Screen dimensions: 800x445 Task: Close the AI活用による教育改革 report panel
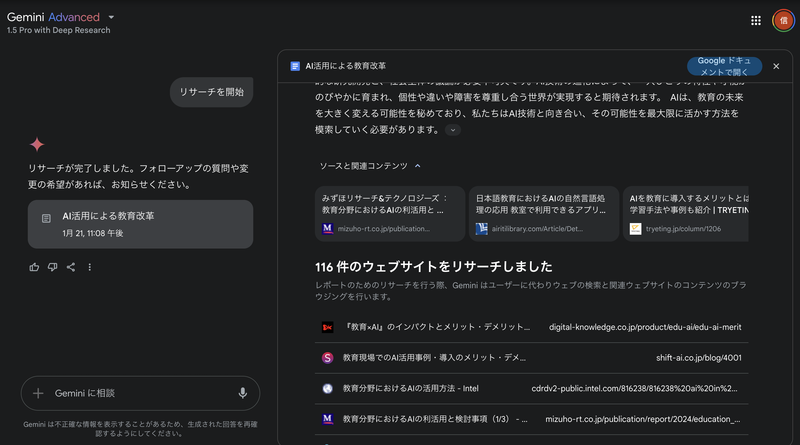776,66
